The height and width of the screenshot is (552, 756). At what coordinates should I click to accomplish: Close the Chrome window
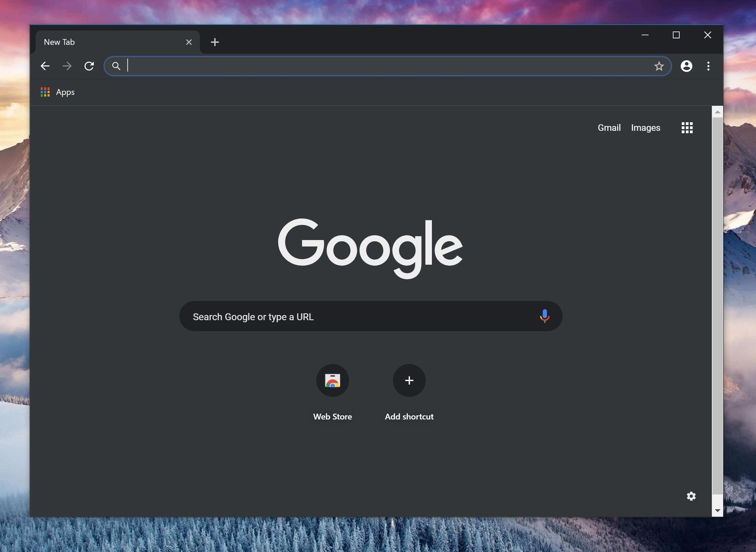(707, 35)
